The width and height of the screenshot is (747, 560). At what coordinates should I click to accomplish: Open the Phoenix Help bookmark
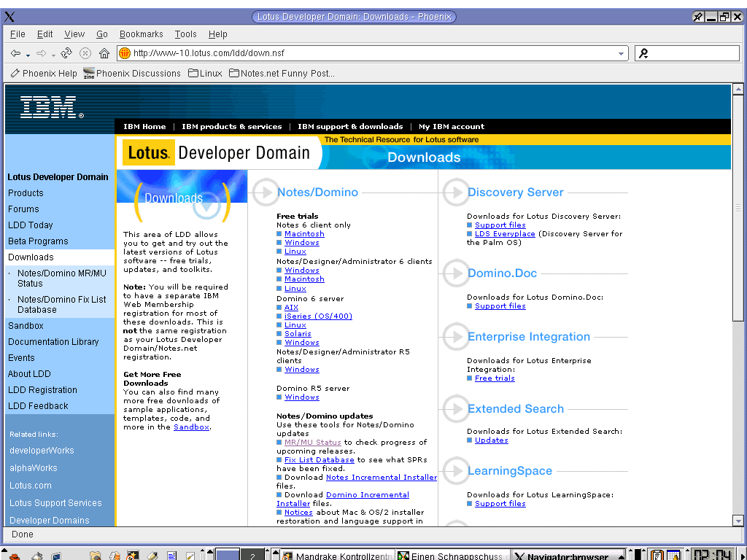tap(44, 74)
